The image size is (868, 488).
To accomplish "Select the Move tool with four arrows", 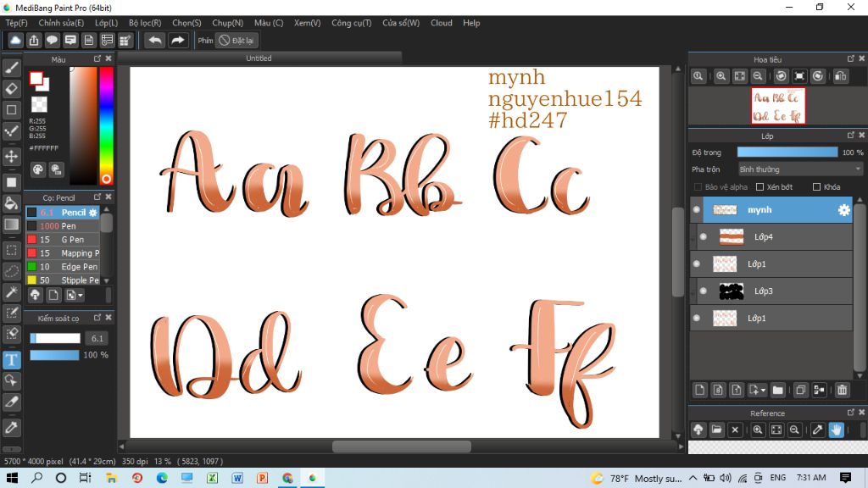I will [x=12, y=156].
